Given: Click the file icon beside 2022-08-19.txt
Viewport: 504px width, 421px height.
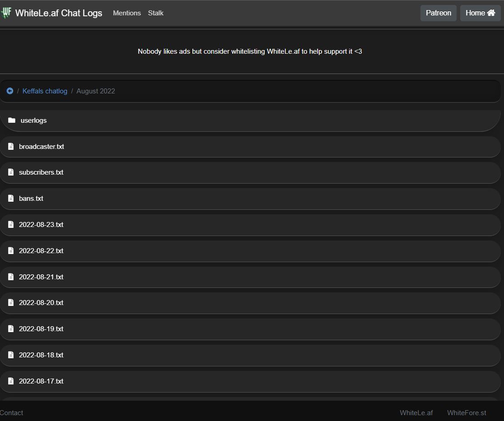Looking at the screenshot, I should click(x=11, y=329).
